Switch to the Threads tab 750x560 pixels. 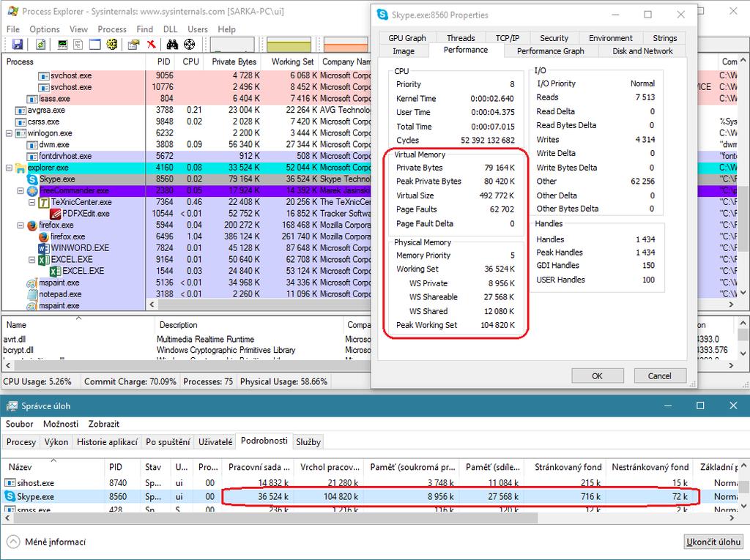pos(461,38)
